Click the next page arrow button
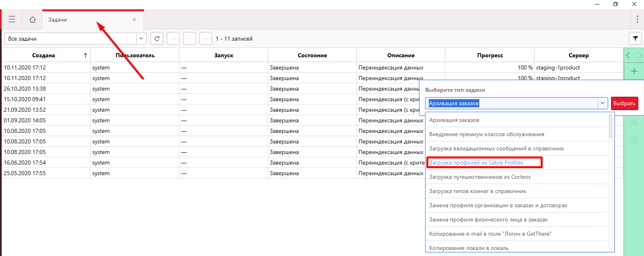This screenshot has height=256, width=644. [x=205, y=39]
